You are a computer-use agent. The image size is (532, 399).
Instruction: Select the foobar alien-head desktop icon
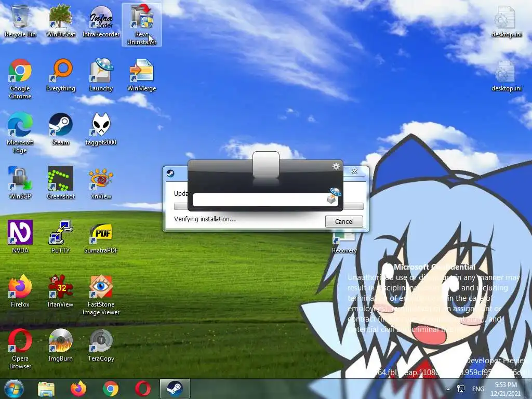[x=101, y=129]
